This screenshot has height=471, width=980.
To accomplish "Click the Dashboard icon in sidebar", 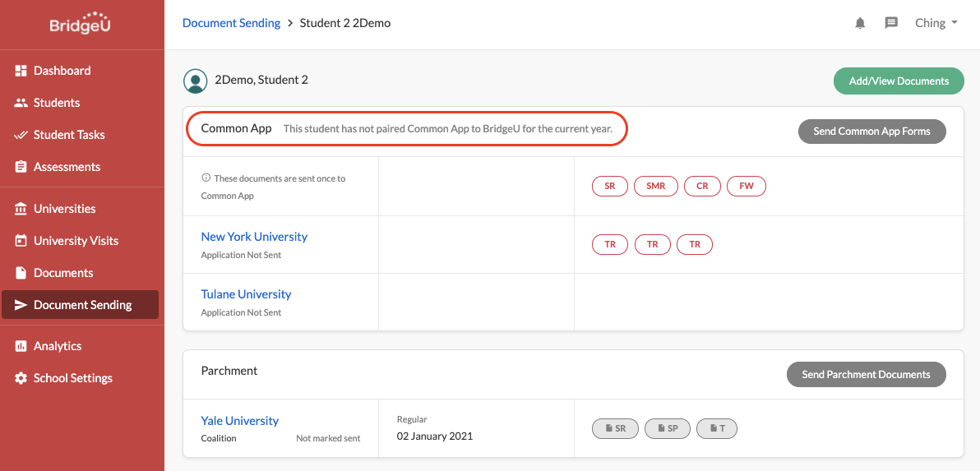I will 21,71.
